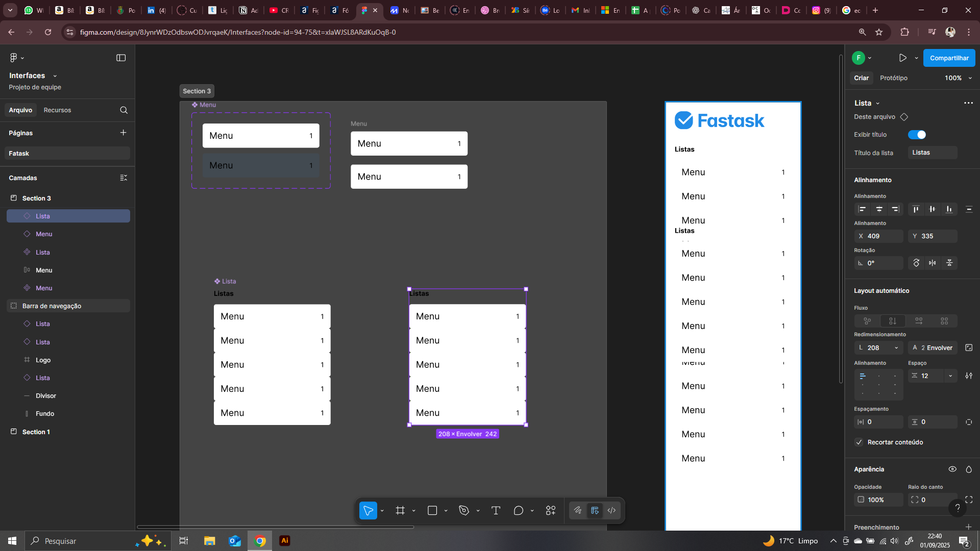Switch to Draw mode icon
This screenshot has height=551, width=980.
(x=578, y=510)
